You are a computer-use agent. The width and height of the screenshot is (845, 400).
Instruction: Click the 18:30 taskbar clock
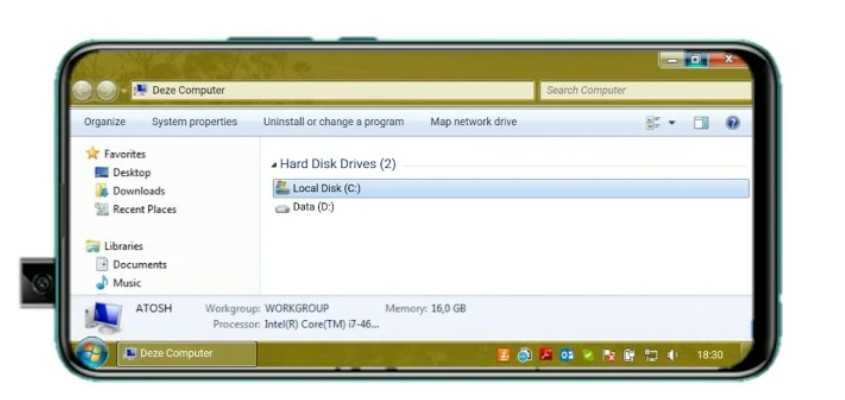coord(709,355)
